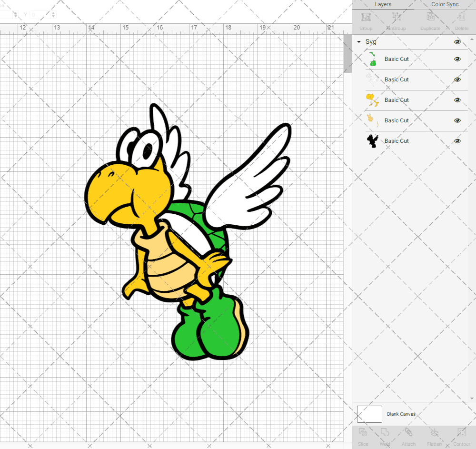Click the Group icon in Layers panel

(x=366, y=17)
